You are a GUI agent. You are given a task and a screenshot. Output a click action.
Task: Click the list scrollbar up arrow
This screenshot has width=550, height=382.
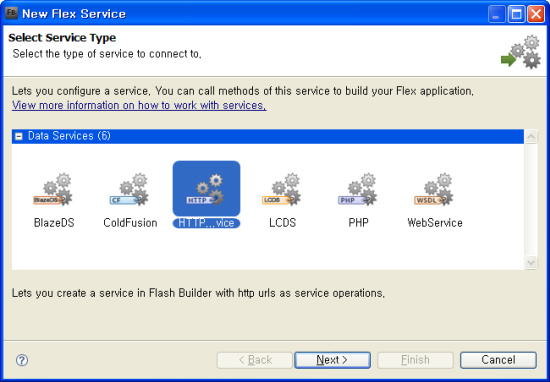click(x=531, y=136)
